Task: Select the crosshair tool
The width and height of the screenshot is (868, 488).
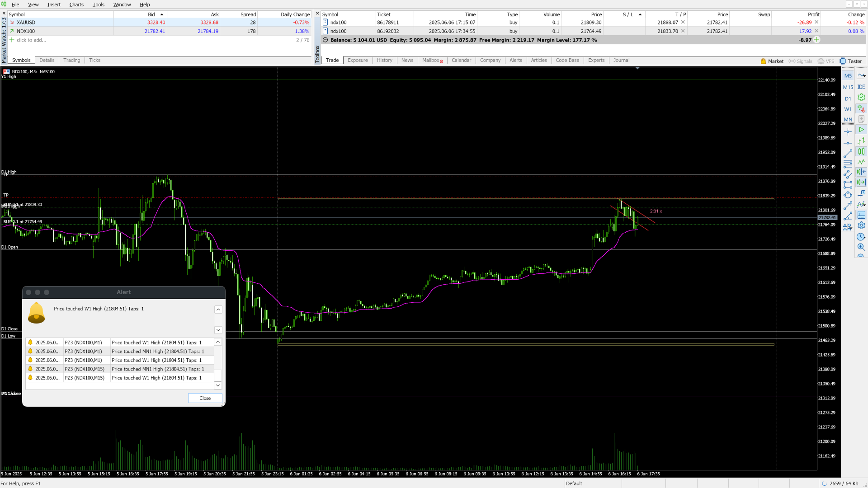Action: coord(848,131)
